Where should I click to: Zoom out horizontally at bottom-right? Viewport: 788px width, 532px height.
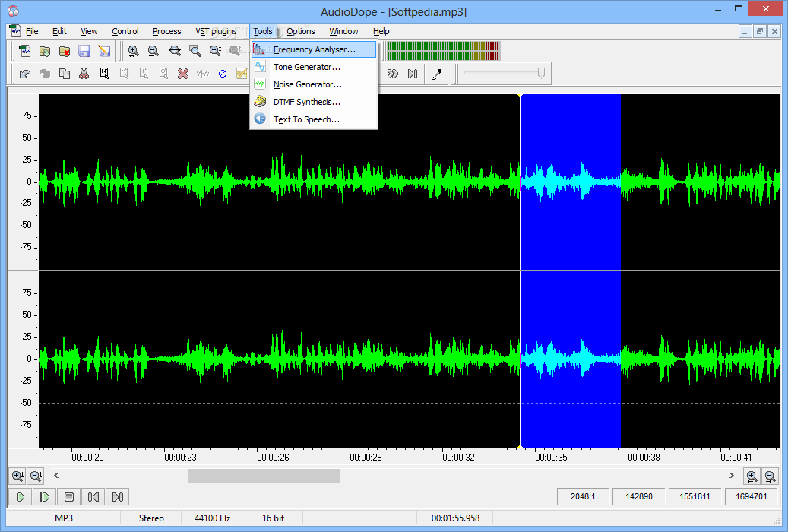coord(770,476)
